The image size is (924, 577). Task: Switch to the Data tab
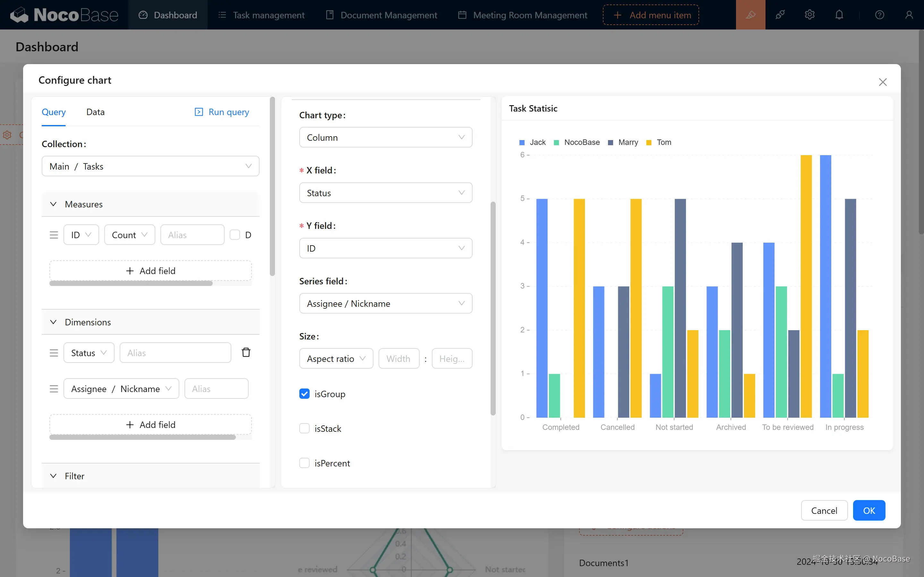pyautogui.click(x=95, y=112)
